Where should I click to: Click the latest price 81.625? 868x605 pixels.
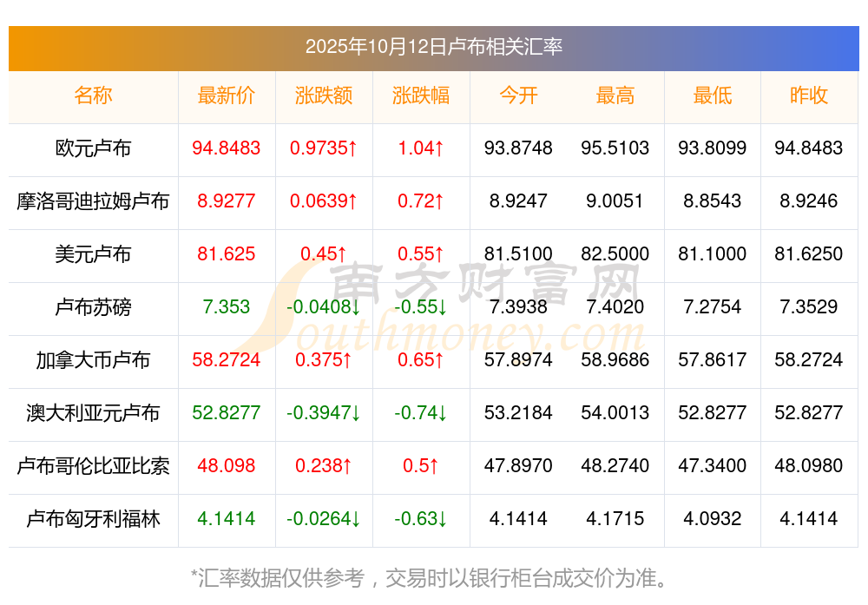(227, 253)
